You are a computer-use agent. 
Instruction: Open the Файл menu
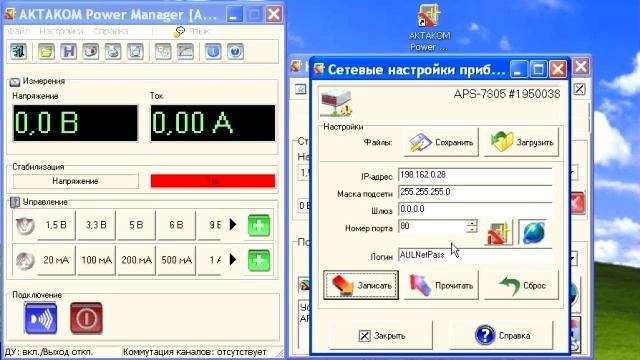pyautogui.click(x=19, y=31)
